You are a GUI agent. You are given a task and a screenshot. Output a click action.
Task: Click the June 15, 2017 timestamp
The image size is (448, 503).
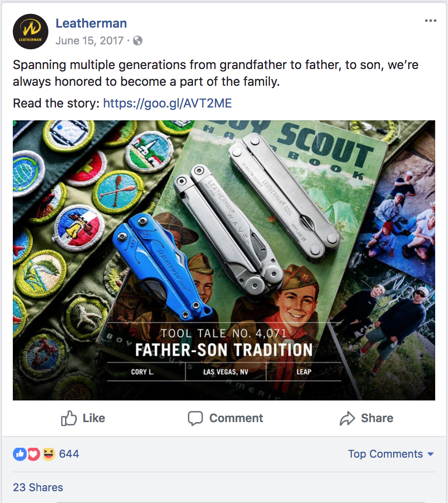click(x=89, y=41)
